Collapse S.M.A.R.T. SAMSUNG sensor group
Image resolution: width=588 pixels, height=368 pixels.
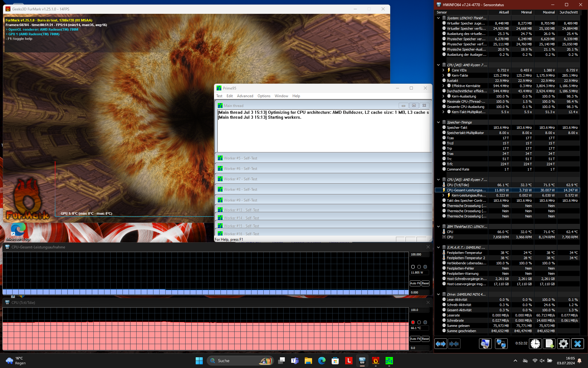pyautogui.click(x=438, y=247)
